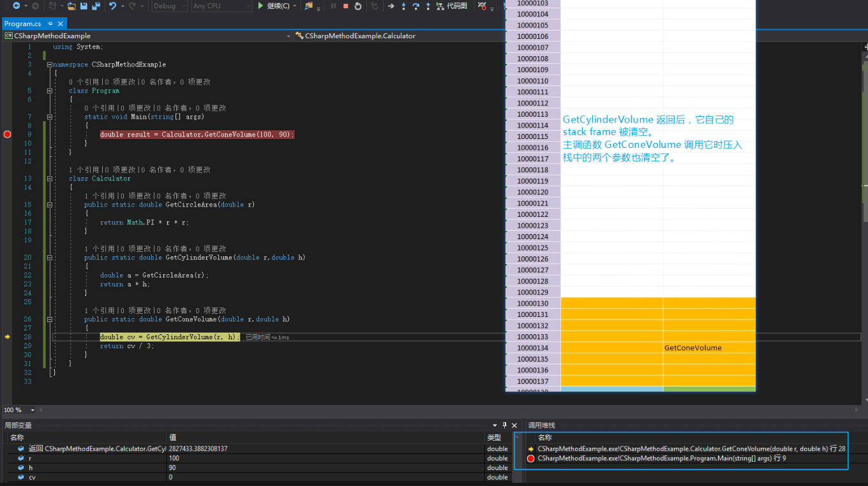Stop debugging with the red square icon

(x=345, y=6)
